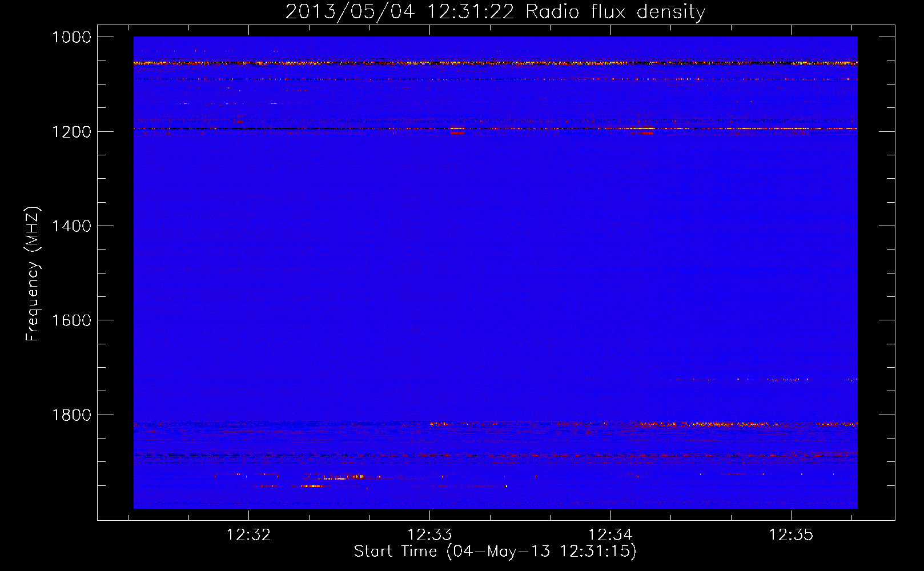Click the 12:33 time tick label
The height and width of the screenshot is (571, 924).
tap(429, 535)
